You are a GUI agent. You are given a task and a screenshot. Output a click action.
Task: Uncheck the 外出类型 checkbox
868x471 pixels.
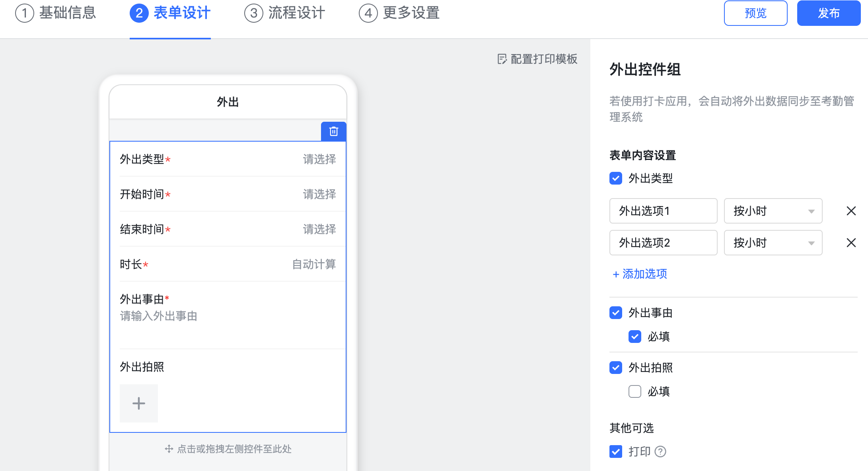[x=616, y=178]
